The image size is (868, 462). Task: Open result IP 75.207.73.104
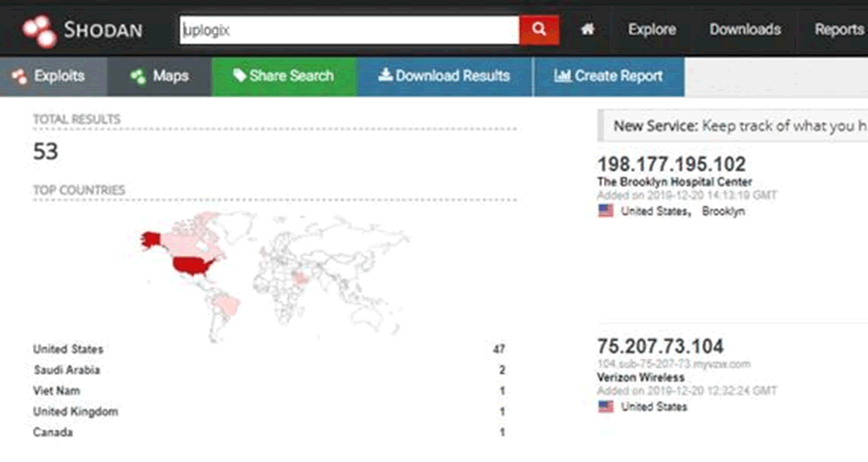pos(659,346)
